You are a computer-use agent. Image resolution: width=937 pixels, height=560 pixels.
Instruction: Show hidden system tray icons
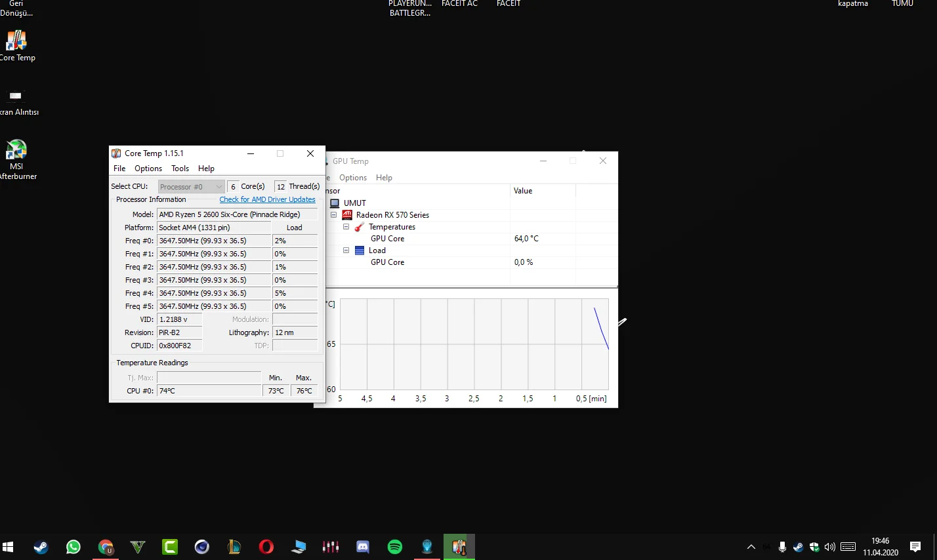point(751,547)
